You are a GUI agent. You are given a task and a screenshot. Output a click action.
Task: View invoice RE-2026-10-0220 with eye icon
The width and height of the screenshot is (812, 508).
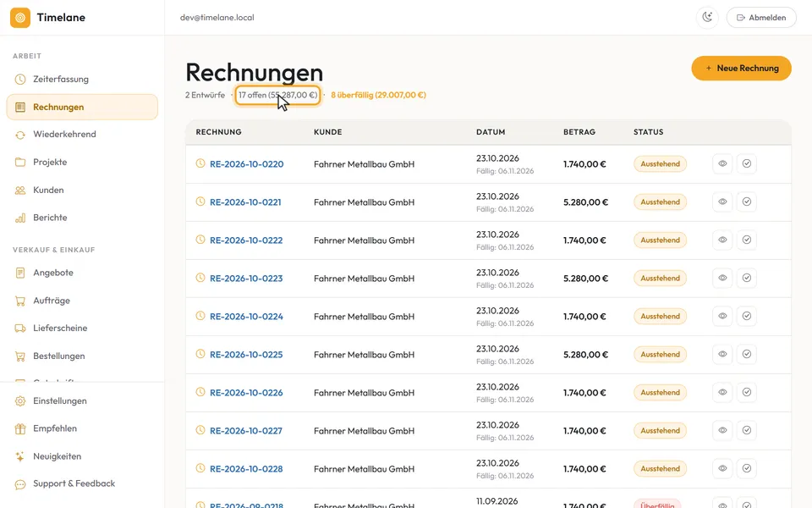tap(722, 163)
